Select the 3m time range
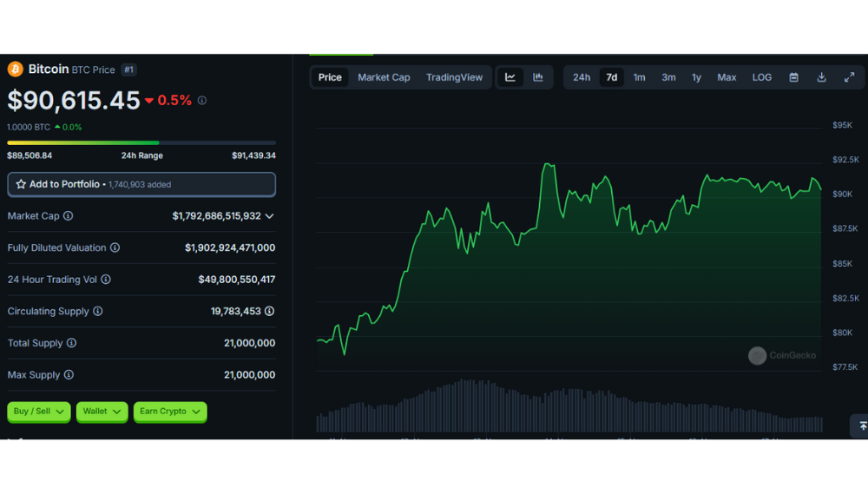Image resolution: width=868 pixels, height=488 pixels. pos(668,77)
